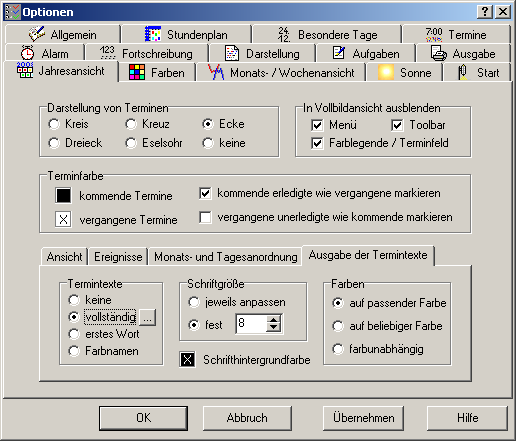Open the Monats- und Tagesanordnung subtab
The image size is (516, 441).
point(226,257)
